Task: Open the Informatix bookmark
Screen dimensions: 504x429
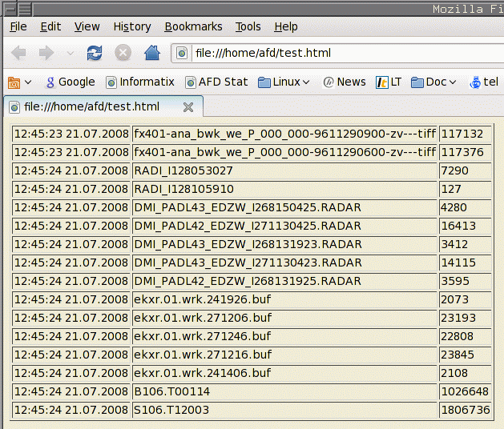Action: [x=140, y=82]
